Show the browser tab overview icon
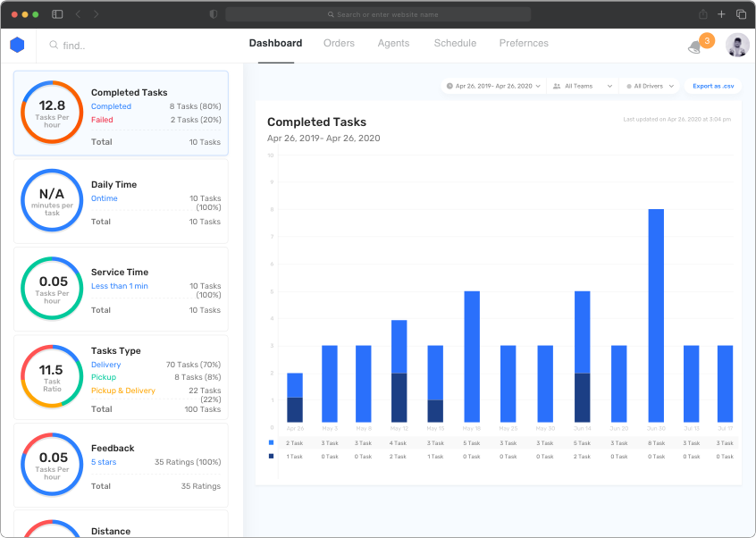Screen dimensions: 756x538 [741, 14]
